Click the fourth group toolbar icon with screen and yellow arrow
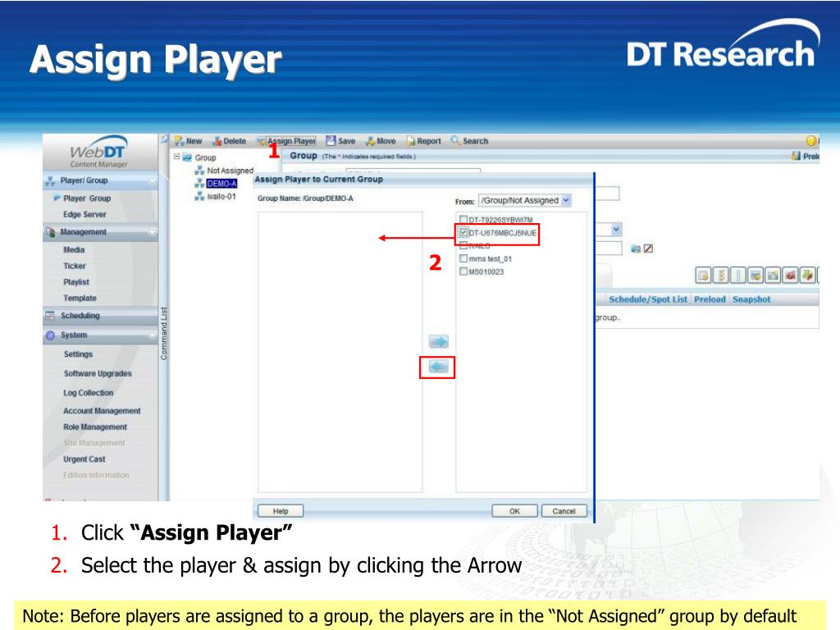Image resolution: width=840 pixels, height=630 pixels. tap(756, 276)
